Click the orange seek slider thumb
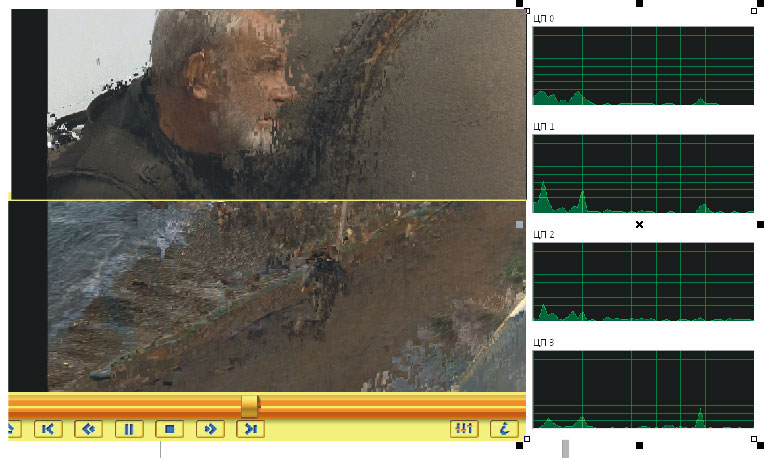Screen dimensions: 766x458 (x=250, y=405)
